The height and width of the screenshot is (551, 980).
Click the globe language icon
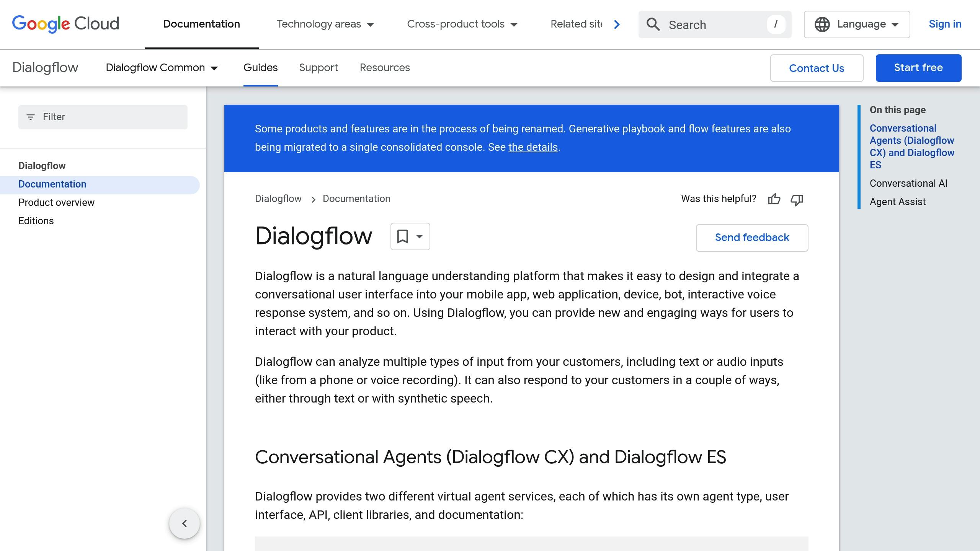click(822, 24)
